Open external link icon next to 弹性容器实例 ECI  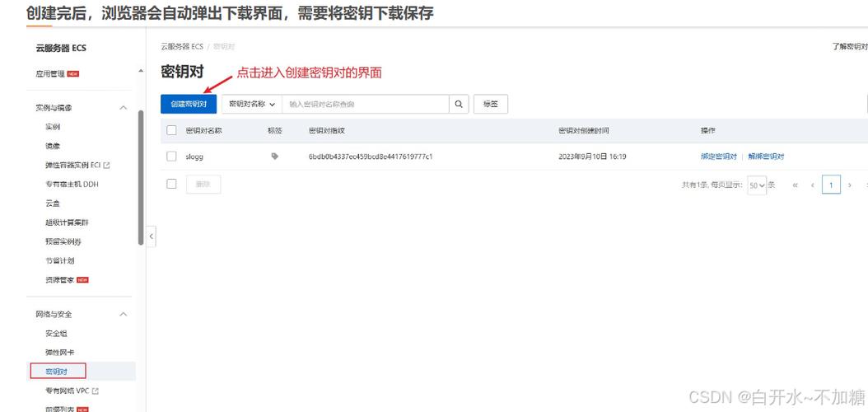tap(107, 165)
